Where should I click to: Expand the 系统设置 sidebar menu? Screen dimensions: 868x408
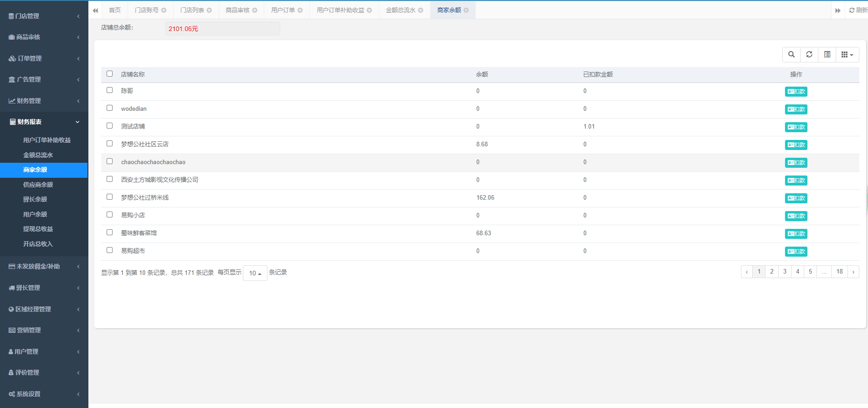tap(44, 394)
